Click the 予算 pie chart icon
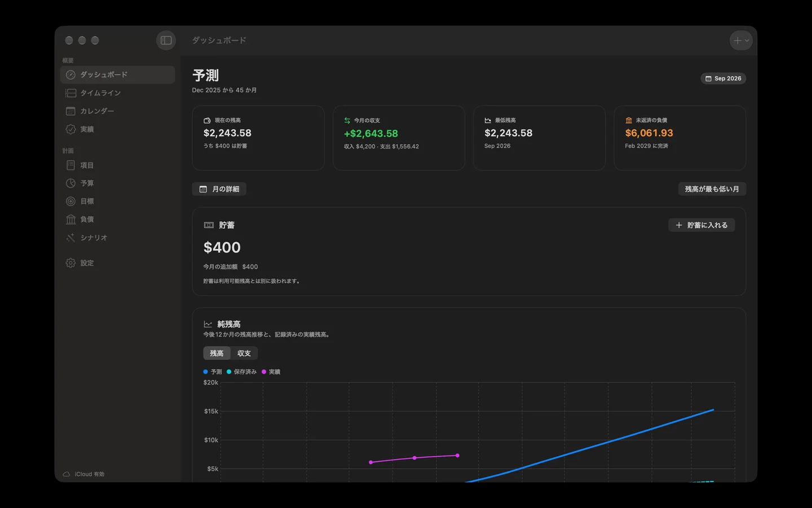This screenshot has width=812, height=508. click(x=70, y=183)
